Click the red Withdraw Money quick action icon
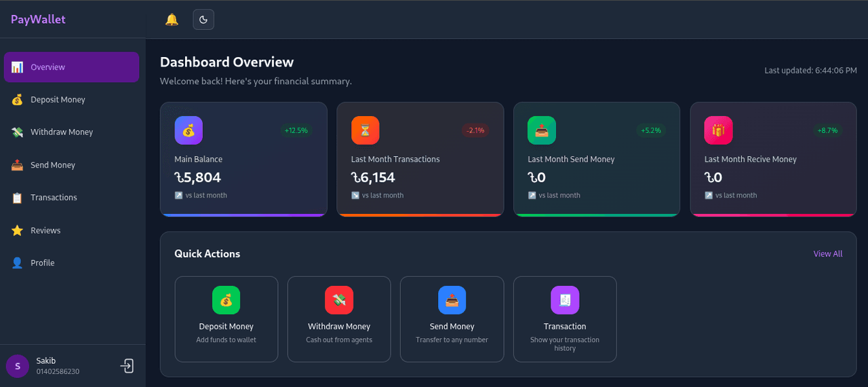Screen dimensions: 868x387 [339, 300]
